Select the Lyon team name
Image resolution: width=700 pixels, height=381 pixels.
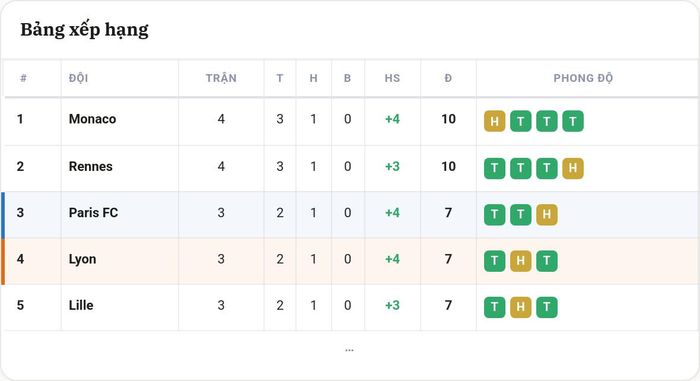82,259
